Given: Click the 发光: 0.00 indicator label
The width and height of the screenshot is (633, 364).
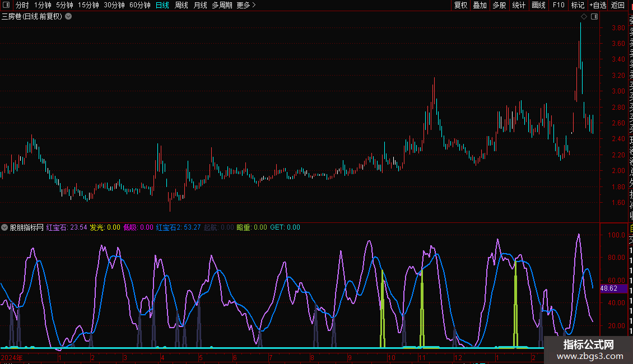Looking at the screenshot, I should (x=105, y=227).
